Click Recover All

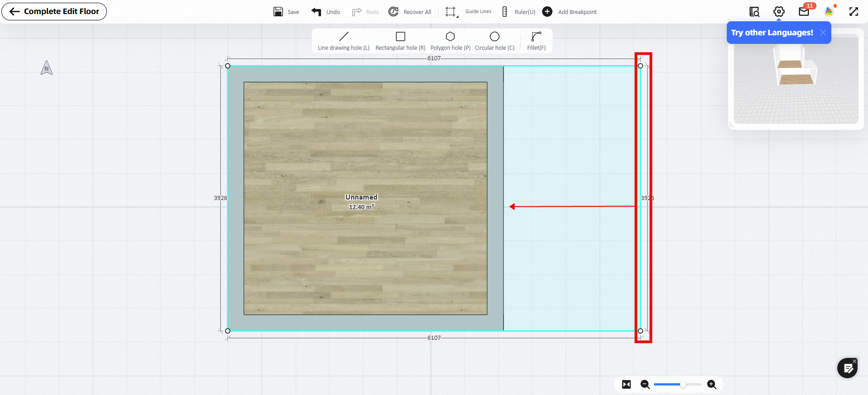pos(410,12)
